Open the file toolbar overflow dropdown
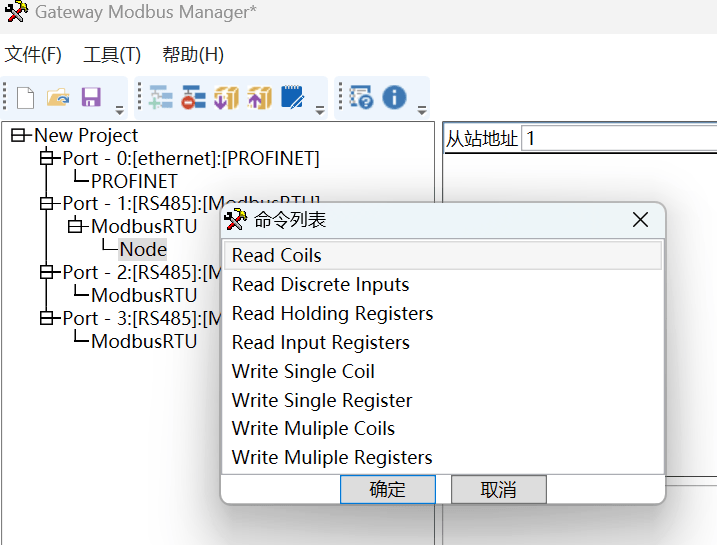Image resolution: width=717 pixels, height=545 pixels. click(x=119, y=110)
